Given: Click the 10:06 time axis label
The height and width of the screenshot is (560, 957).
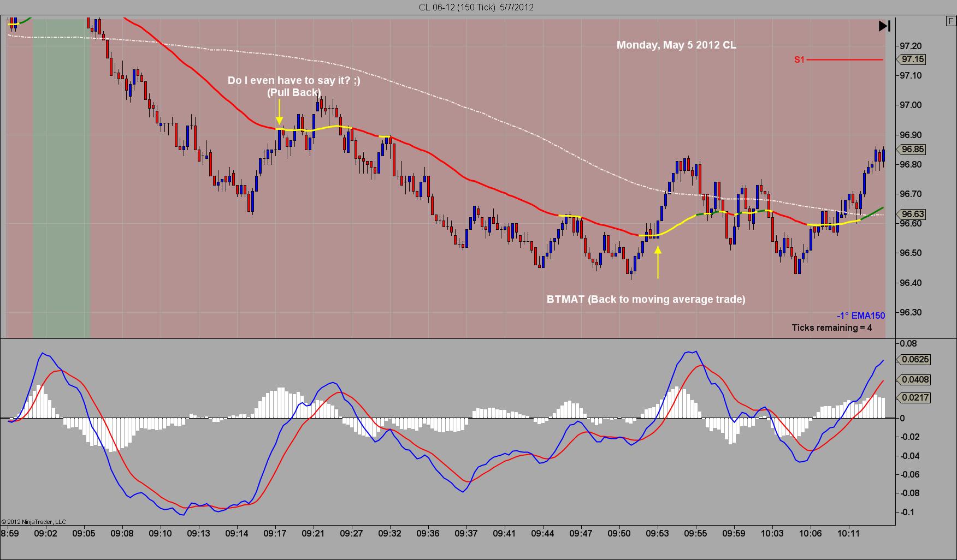Looking at the screenshot, I should pos(810,533).
